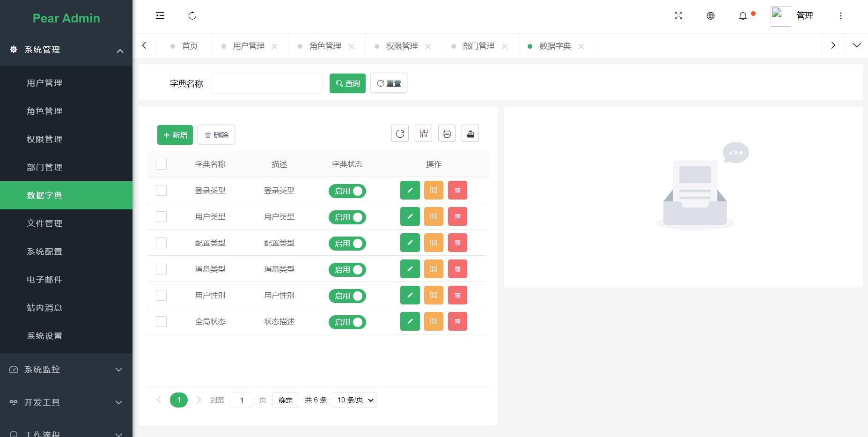This screenshot has width=868, height=437.
Task: Edit the 用户性别 row
Action: [x=410, y=295]
